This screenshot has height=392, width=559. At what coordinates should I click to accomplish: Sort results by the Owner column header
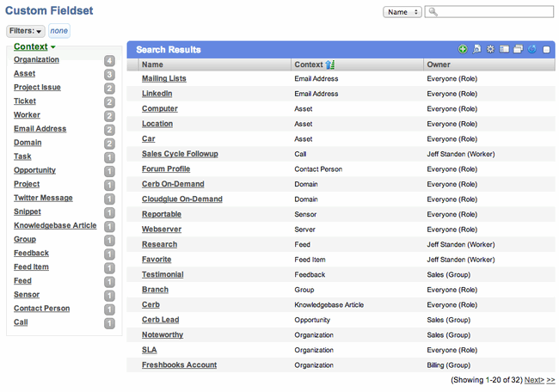[439, 64]
